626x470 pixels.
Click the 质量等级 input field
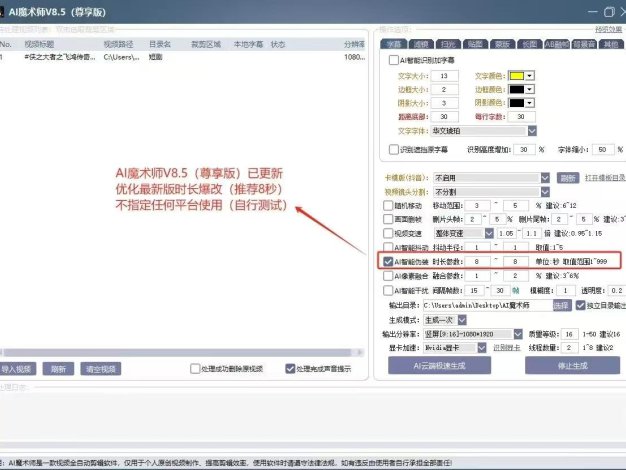click(570, 334)
